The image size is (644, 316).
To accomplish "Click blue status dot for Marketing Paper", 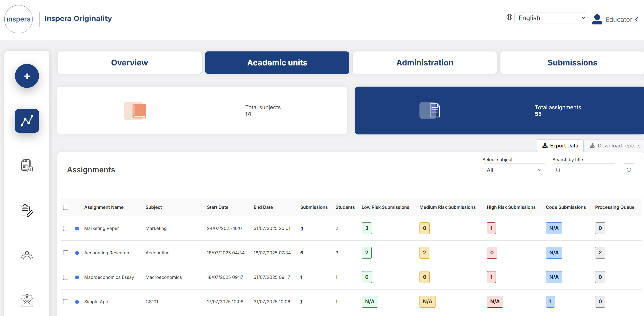I will coord(77,228).
